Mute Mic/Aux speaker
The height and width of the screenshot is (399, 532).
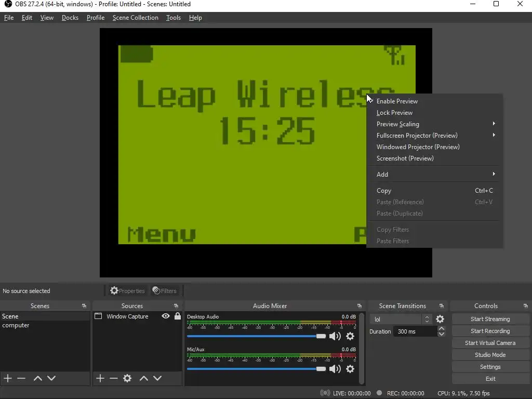click(335, 369)
